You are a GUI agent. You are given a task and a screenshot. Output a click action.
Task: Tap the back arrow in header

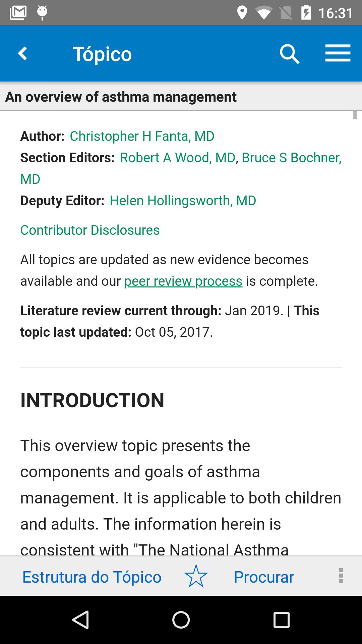pyautogui.click(x=22, y=54)
